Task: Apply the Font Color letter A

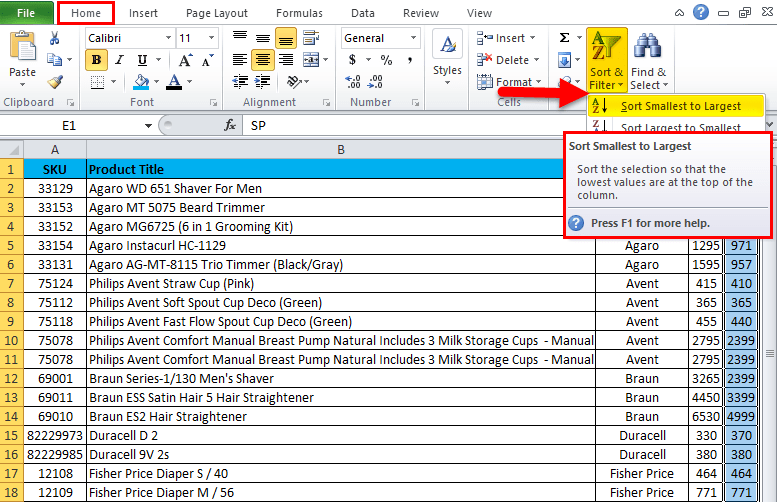Action: [x=174, y=82]
